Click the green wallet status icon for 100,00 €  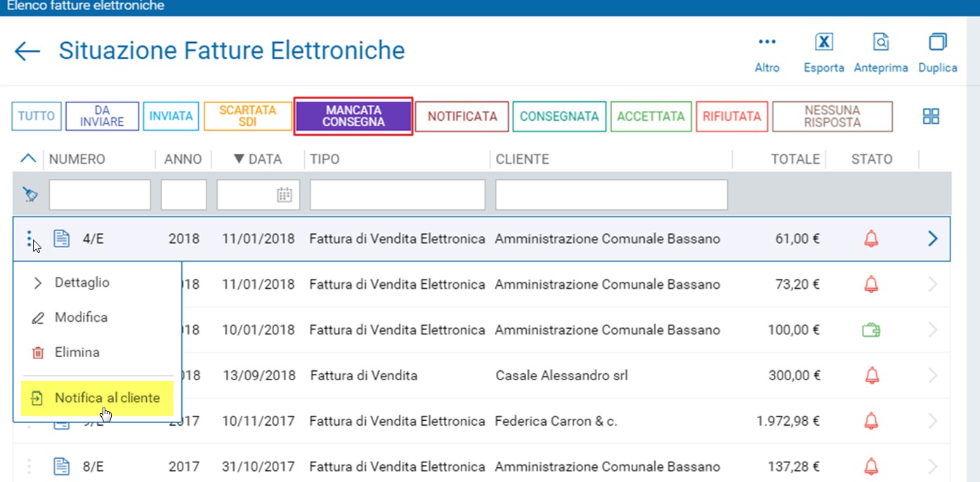coord(871,330)
